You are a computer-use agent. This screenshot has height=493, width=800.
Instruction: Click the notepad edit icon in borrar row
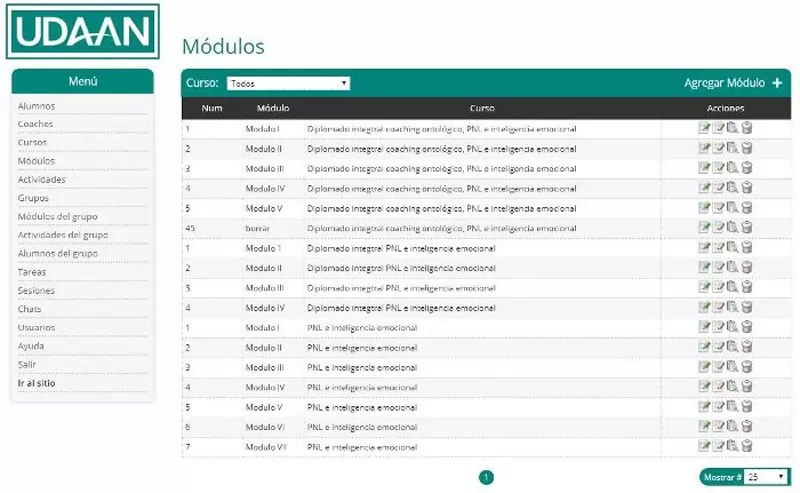coord(718,228)
